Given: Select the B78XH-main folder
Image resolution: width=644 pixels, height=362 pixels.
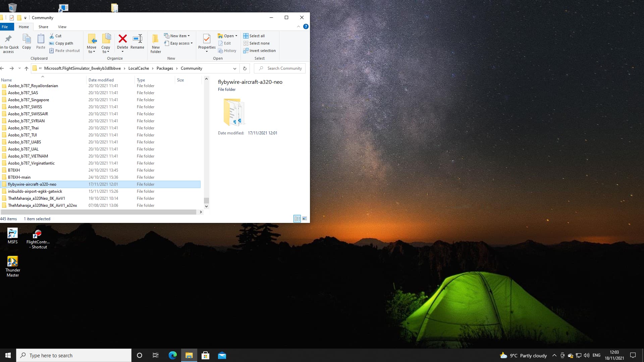Looking at the screenshot, I should point(100,177).
